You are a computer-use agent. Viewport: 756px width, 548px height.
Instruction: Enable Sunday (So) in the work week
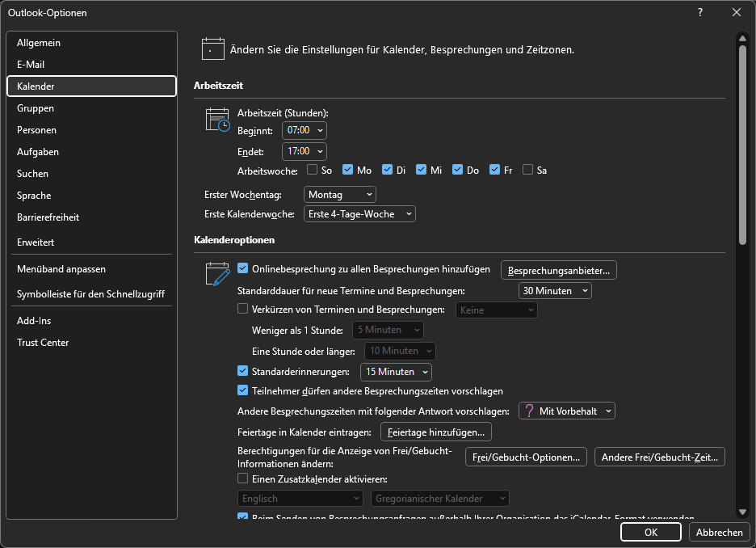coord(313,170)
